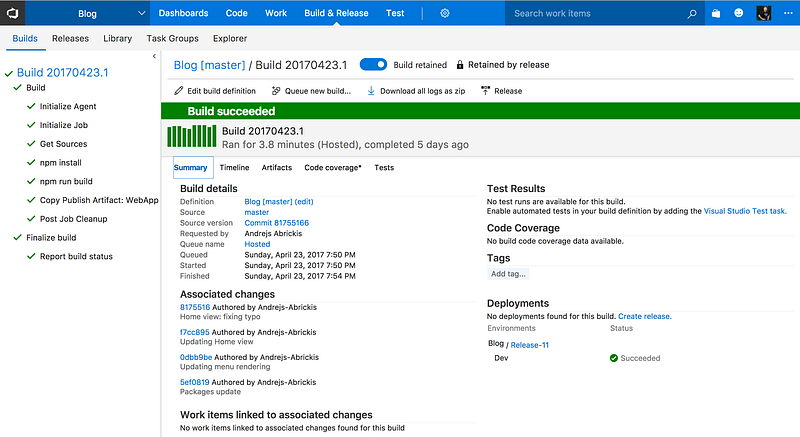
Task: Open the Blog [master] breadcrumb link
Action: coord(209,65)
